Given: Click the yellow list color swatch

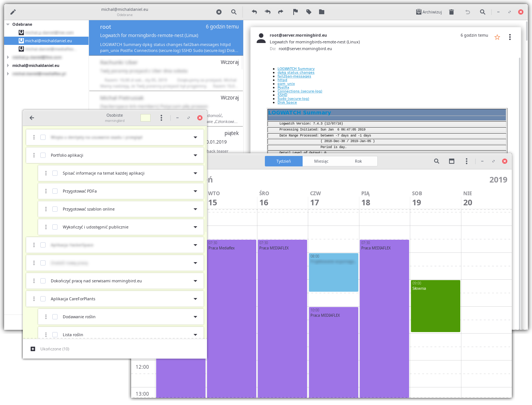Looking at the screenshot, I should coord(145,118).
